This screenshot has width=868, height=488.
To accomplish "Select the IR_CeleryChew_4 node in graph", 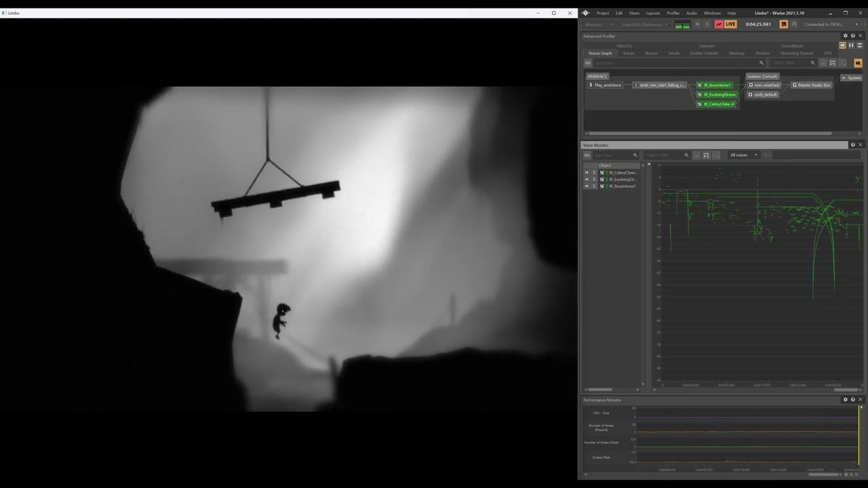I will [716, 104].
